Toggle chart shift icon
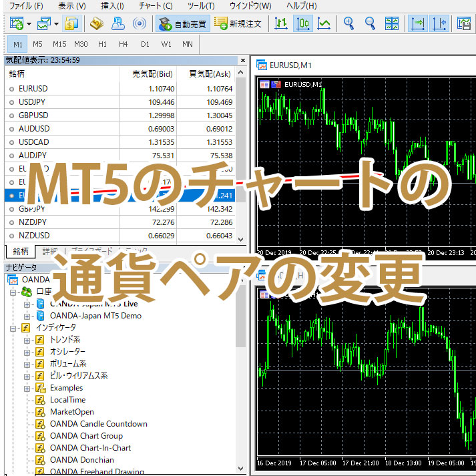The height and width of the screenshot is (476, 476). pyautogui.click(x=439, y=23)
